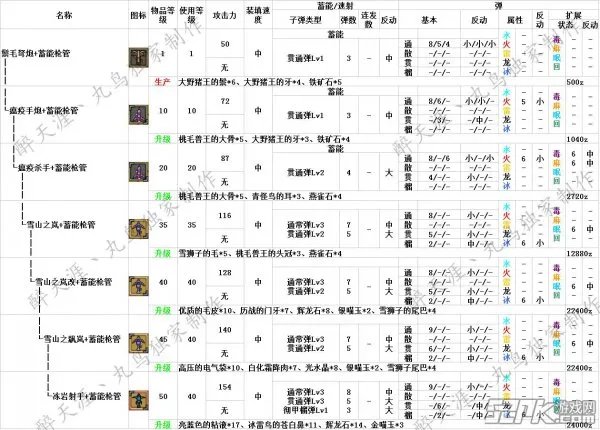Click the 冰岩射手+蓄能枪管 weapon icon

click(x=138, y=400)
